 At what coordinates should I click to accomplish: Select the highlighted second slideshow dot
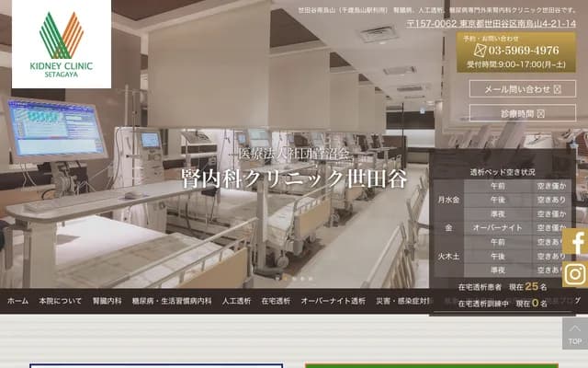[x=286, y=279]
